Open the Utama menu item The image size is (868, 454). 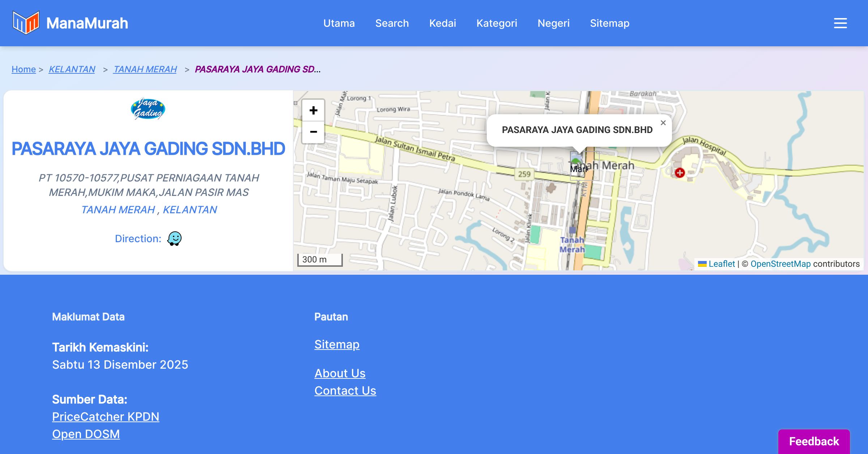tap(339, 23)
